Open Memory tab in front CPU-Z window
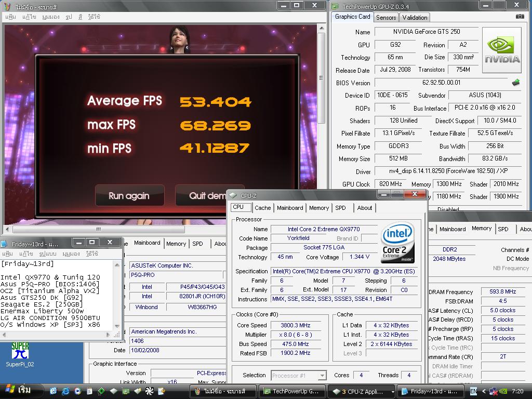 [319, 208]
